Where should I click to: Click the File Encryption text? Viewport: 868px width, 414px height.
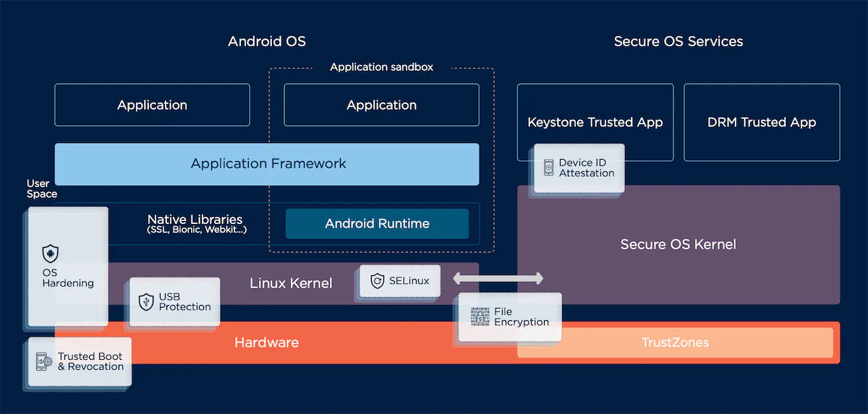[522, 317]
